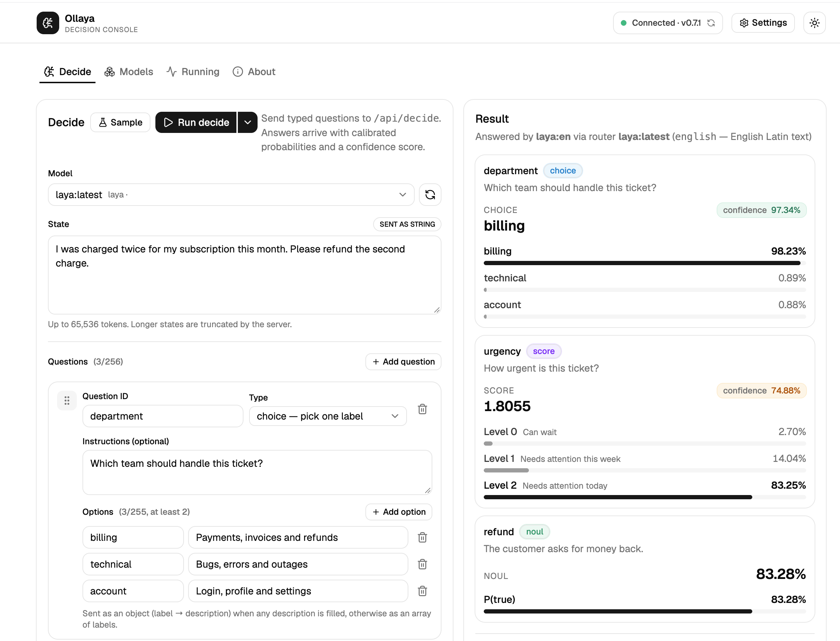The height and width of the screenshot is (641, 840).
Task: Click the P(true) 83.28% bar
Action: click(645, 611)
